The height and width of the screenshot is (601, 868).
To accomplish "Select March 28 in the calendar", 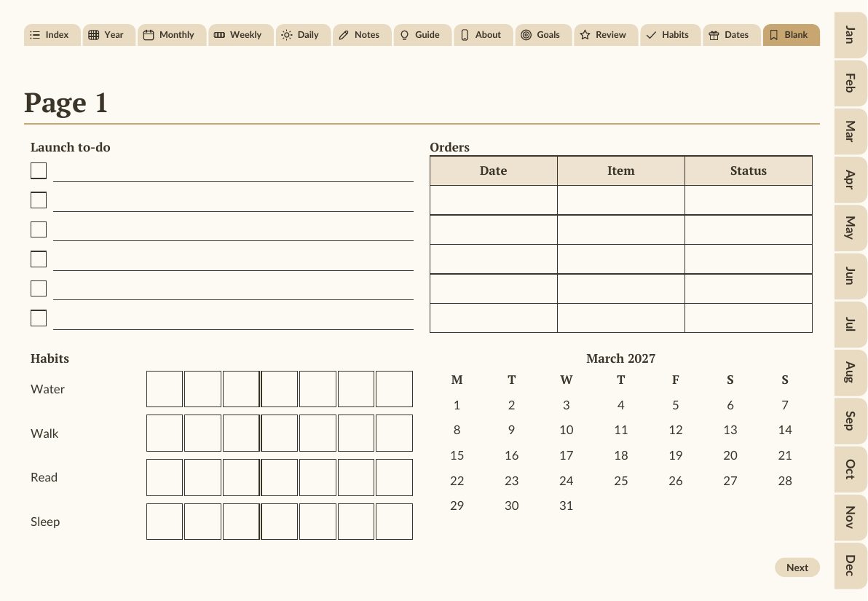I will pos(785,481).
